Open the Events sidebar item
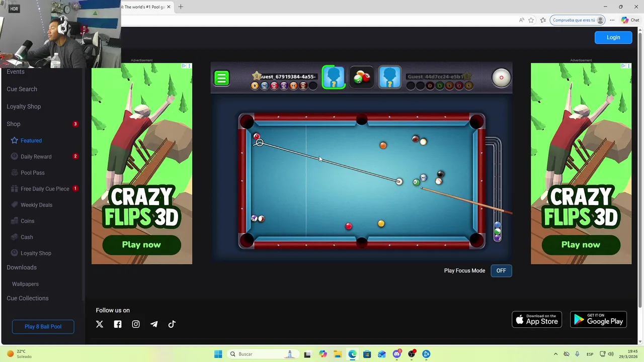The image size is (644, 362). [x=16, y=72]
